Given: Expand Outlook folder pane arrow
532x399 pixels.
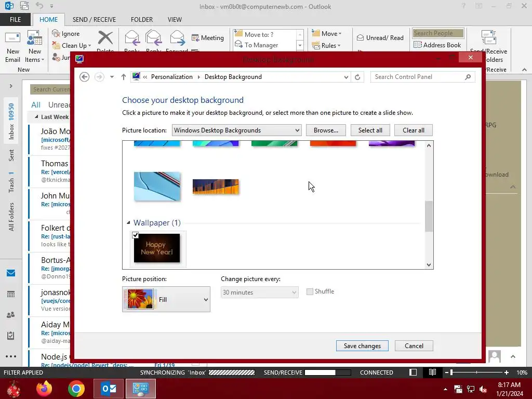Looking at the screenshot, I should (11, 86).
